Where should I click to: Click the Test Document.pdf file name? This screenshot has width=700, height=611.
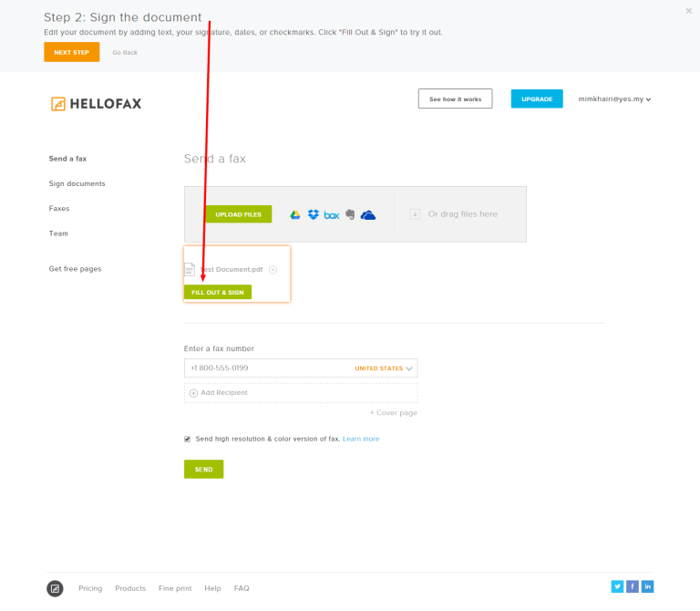232,269
